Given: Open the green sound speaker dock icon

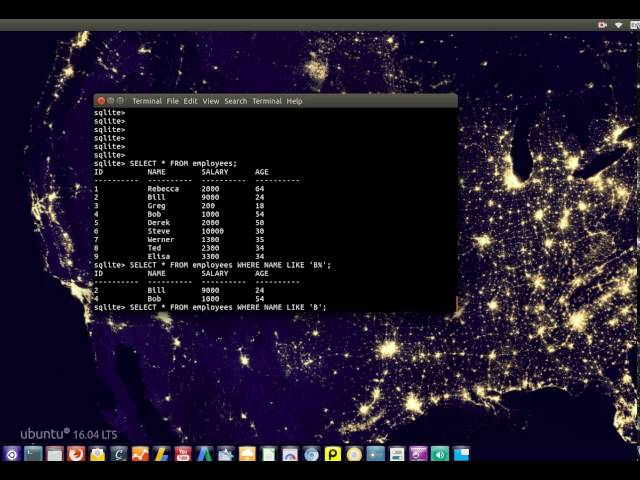Looking at the screenshot, I should pyautogui.click(x=440, y=454).
